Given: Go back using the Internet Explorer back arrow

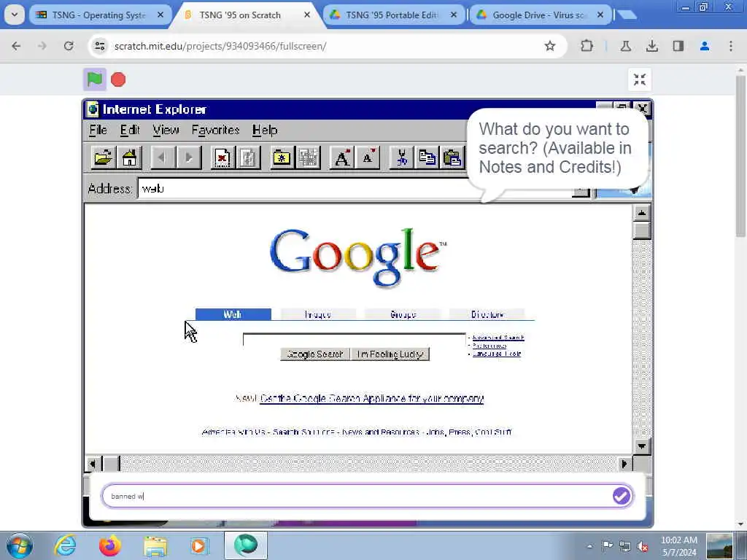Looking at the screenshot, I should tap(163, 157).
